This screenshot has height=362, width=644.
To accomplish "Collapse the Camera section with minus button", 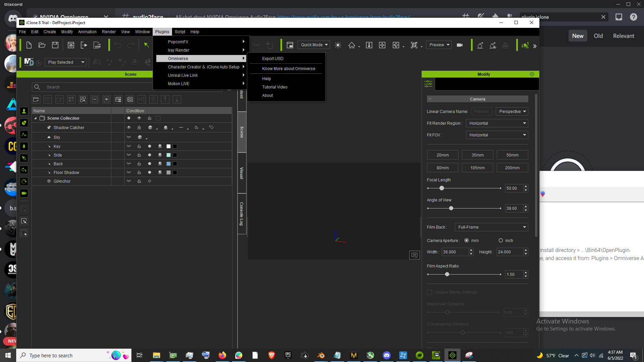I will 430,99.
